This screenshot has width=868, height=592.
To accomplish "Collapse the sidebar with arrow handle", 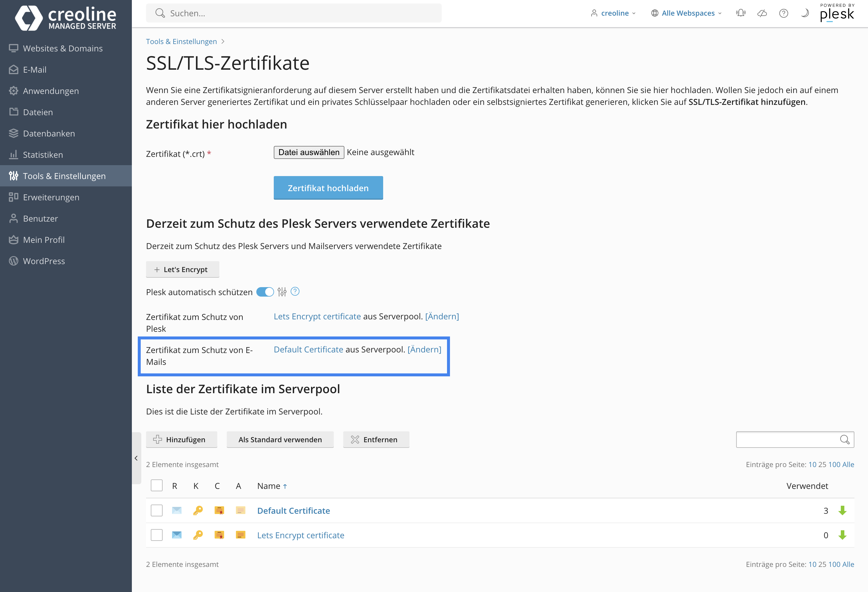I will pyautogui.click(x=136, y=458).
